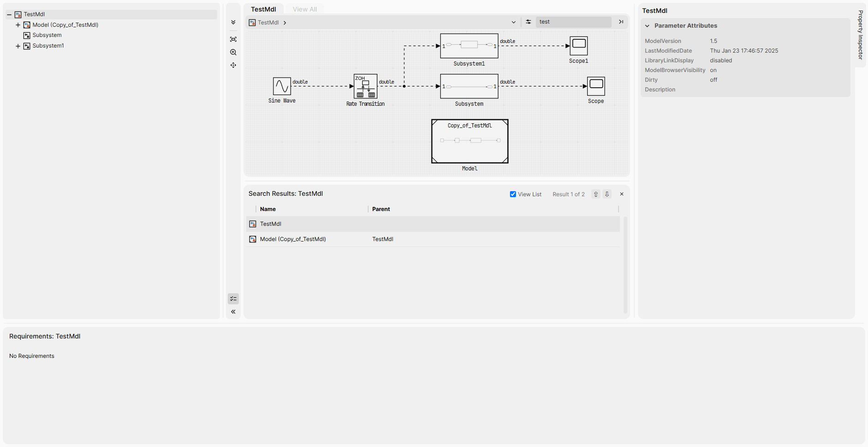Collapse the Parameter Attributes section
Screen dimensions: 868x447
point(647,26)
